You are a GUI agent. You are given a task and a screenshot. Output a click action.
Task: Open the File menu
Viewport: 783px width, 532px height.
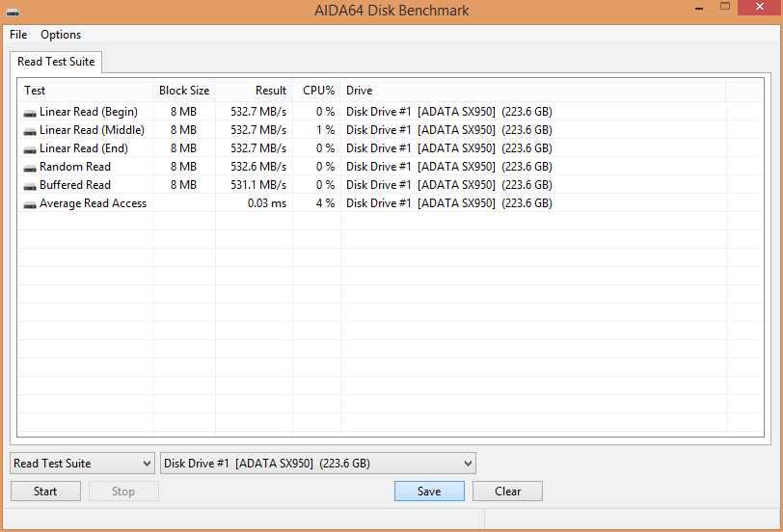18,35
